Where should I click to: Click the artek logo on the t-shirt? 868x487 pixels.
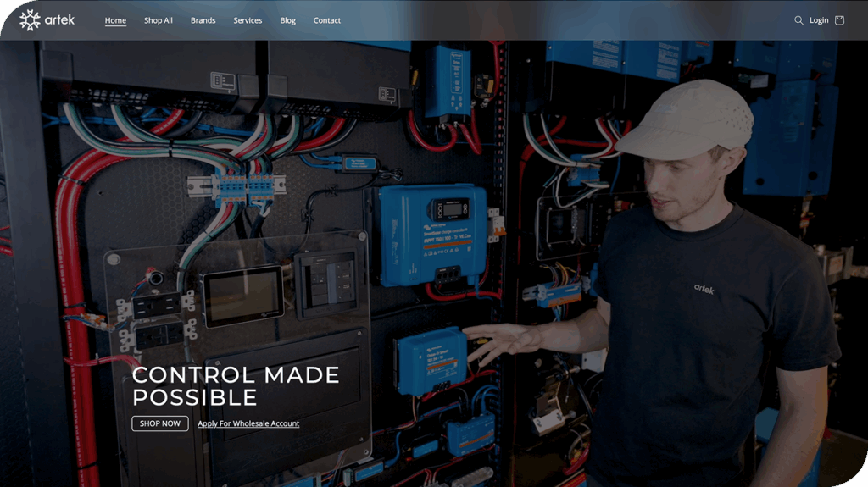pos(704,289)
